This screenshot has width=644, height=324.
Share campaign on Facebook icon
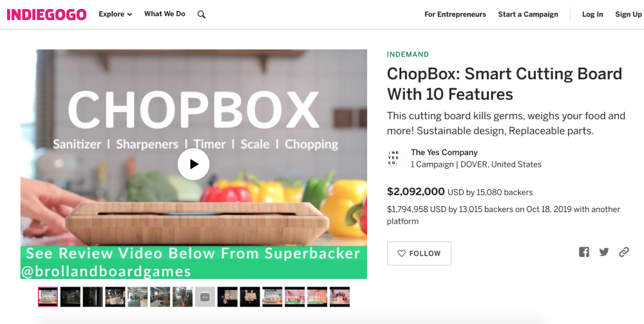[583, 252]
